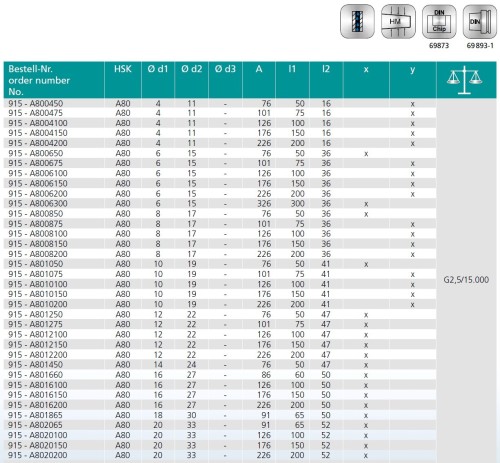Select order number 915 - A8020150

pos(38,445)
